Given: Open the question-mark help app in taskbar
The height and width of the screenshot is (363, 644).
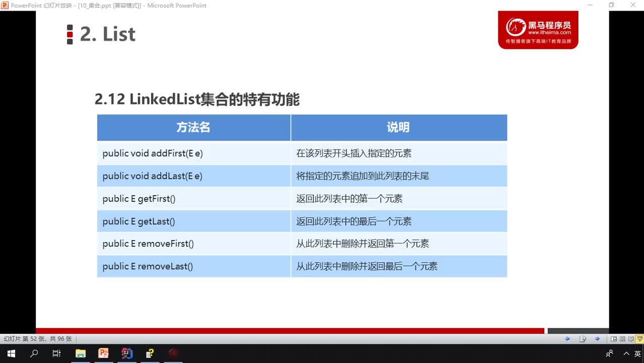Looking at the screenshot, I should (150, 353).
